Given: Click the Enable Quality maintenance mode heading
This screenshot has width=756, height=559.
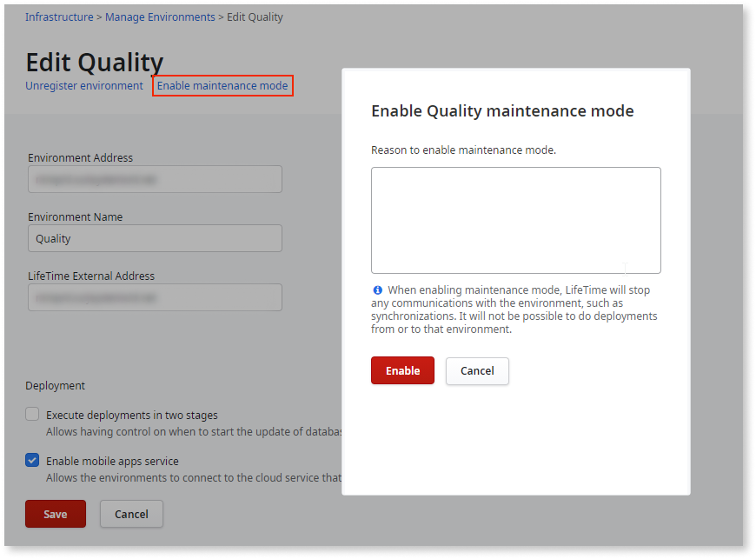Looking at the screenshot, I should click(502, 111).
